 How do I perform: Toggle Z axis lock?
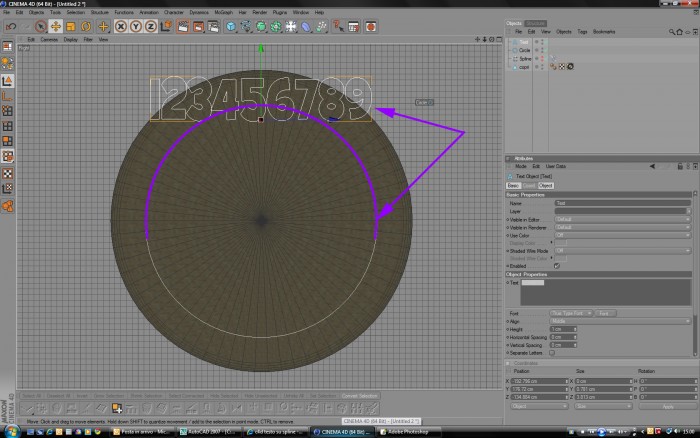click(x=151, y=26)
